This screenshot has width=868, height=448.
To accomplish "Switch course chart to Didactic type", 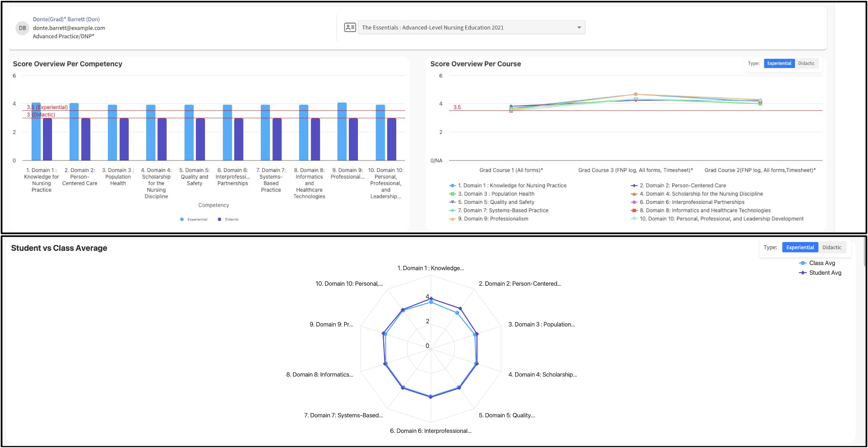I will pos(806,63).
